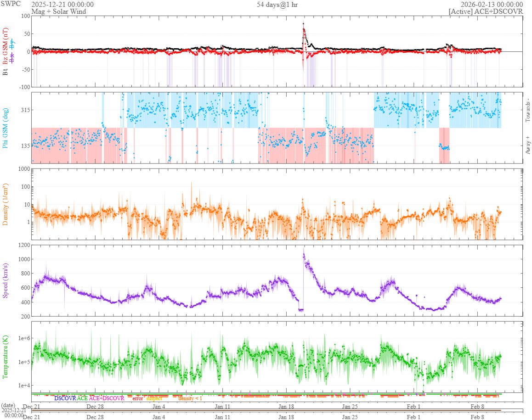Click the start date 2025-12-21 00:00:00 header
Screen dimensions: 532x420
[x=62, y=5]
